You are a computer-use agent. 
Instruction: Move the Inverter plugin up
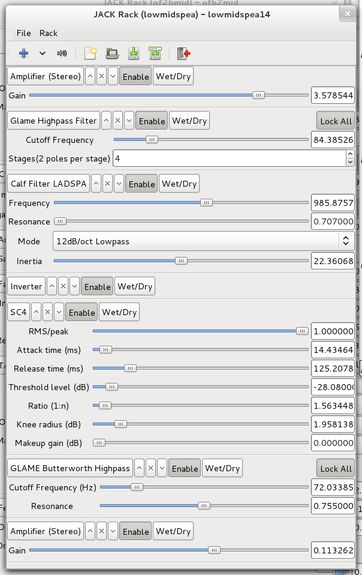click(x=52, y=286)
